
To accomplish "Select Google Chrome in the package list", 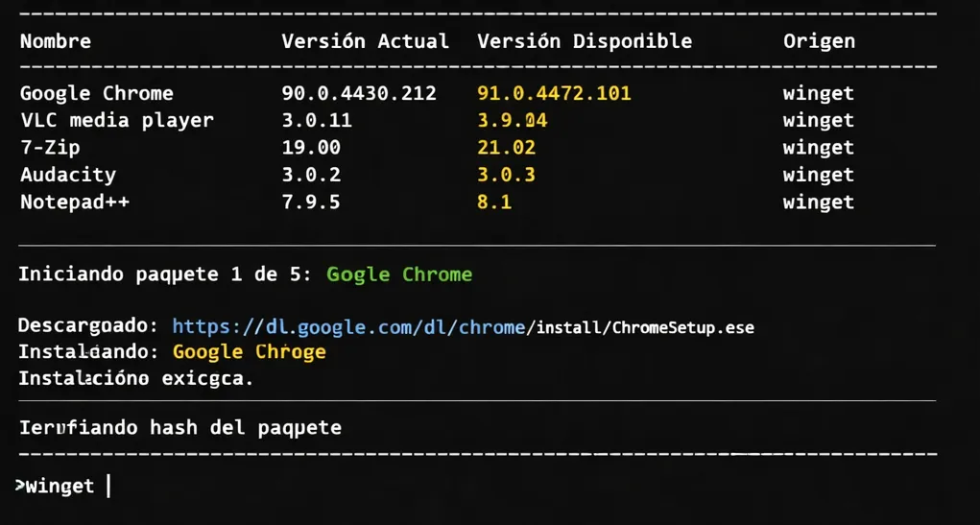I will click(97, 93).
